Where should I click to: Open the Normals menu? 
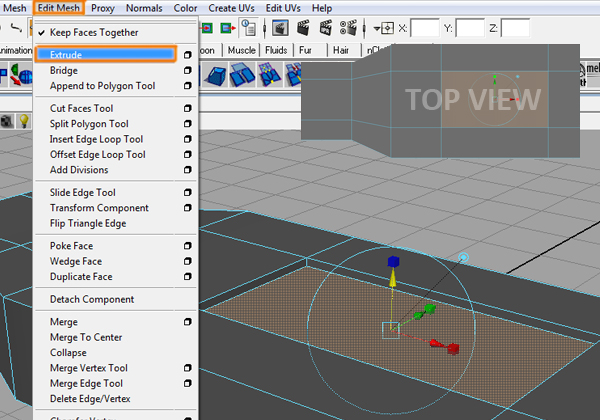pos(144,8)
